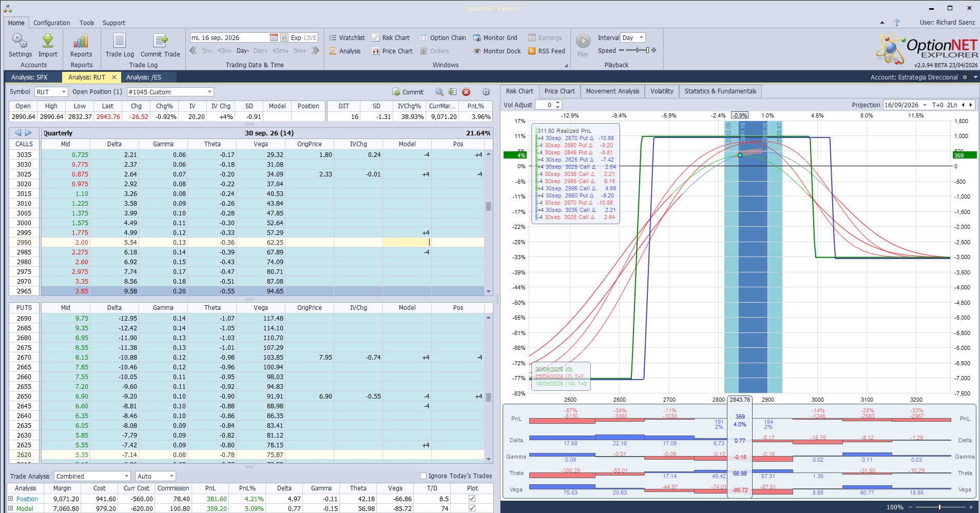
Task: Adjust the playback Speed slider
Action: [x=638, y=50]
